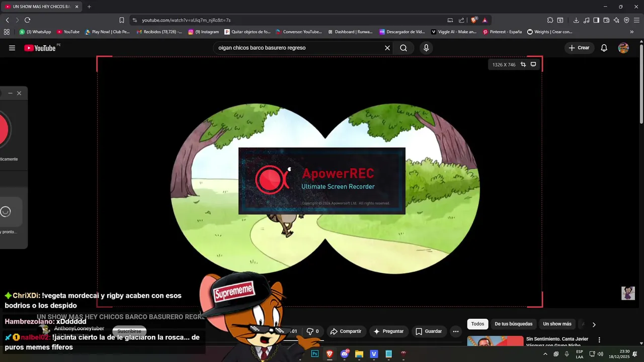Open the Brave Rewards triangle icon
This screenshot has height=362, width=644.
[485, 20]
